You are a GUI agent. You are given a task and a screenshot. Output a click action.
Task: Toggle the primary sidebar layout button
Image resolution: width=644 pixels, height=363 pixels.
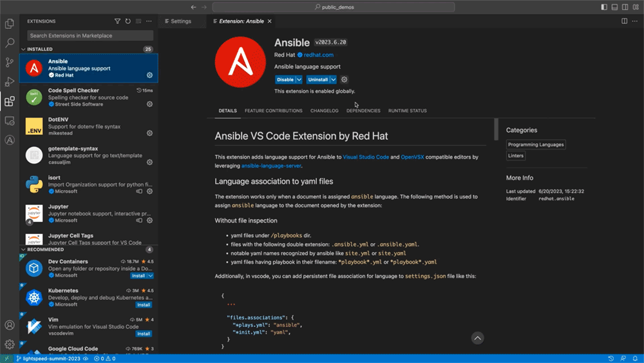[x=603, y=7]
